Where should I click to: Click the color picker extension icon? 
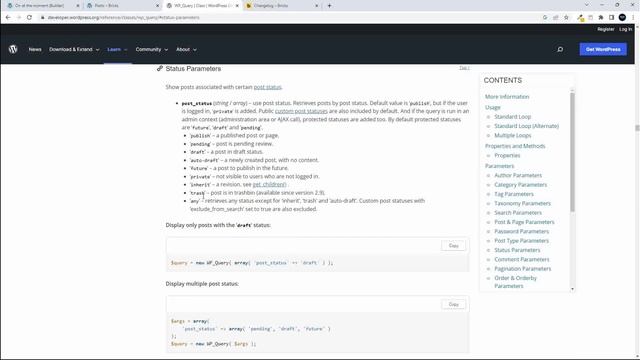point(580,18)
